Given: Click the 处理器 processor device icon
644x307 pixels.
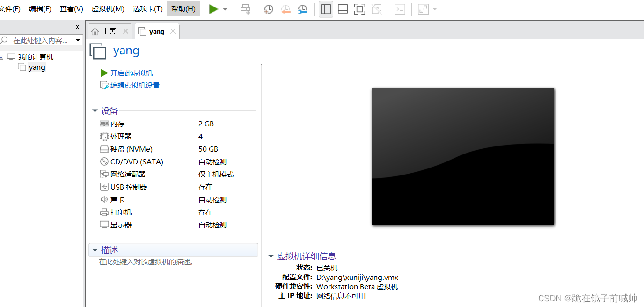Looking at the screenshot, I should click(104, 136).
